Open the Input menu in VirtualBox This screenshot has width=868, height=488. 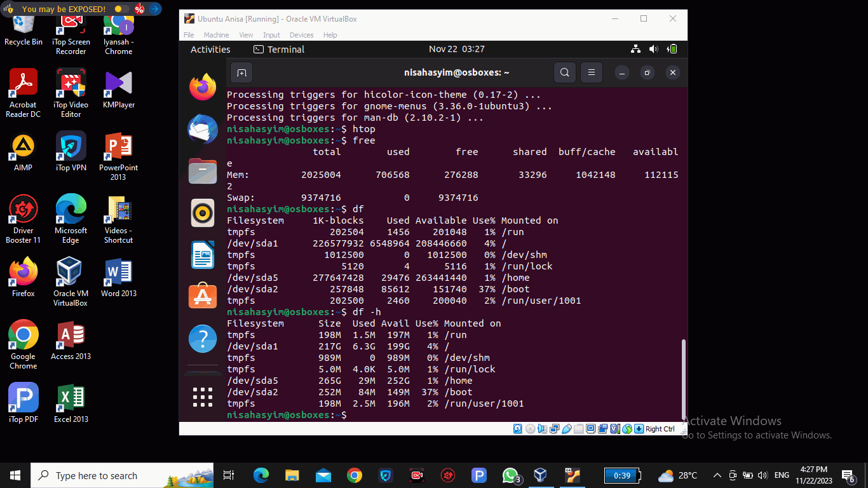coord(271,35)
